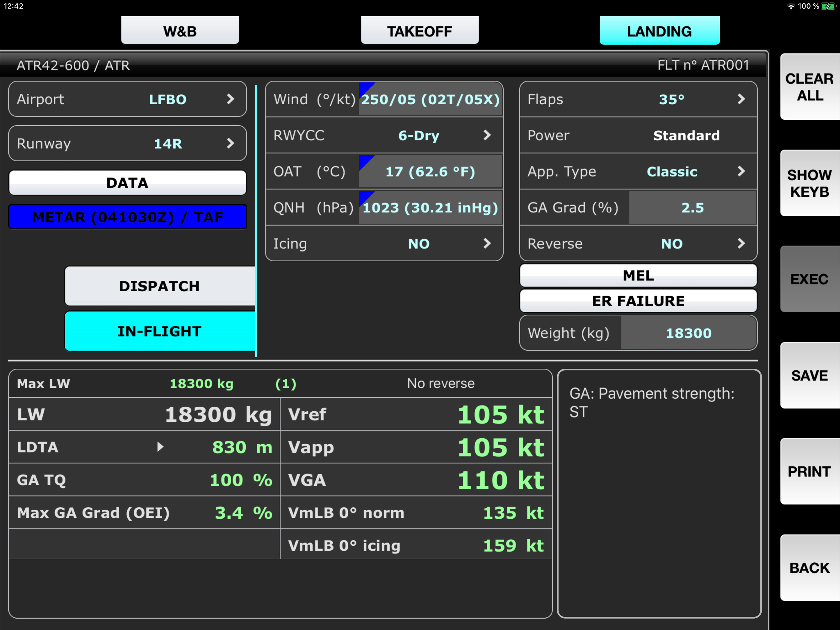840x630 pixels.
Task: Click RWYCC 6-Dry value
Action: pos(419,135)
